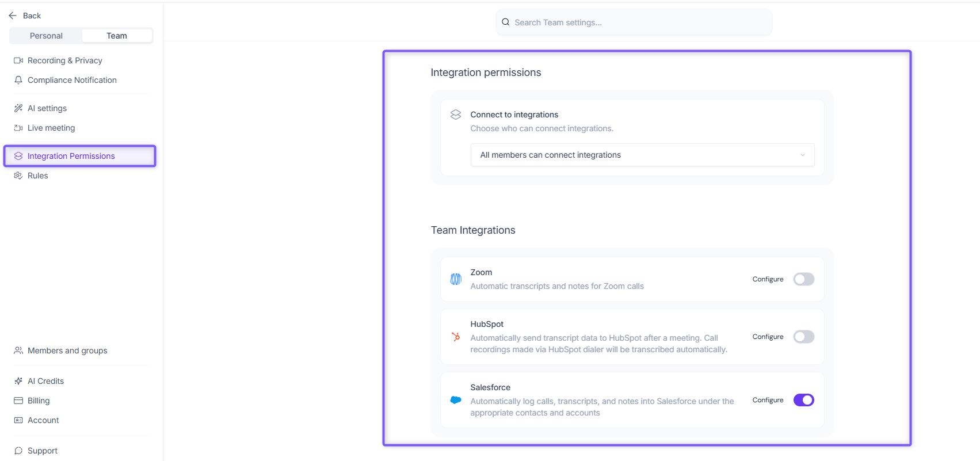Enable the Zoom integration toggle
The image size is (980, 461).
(804, 279)
